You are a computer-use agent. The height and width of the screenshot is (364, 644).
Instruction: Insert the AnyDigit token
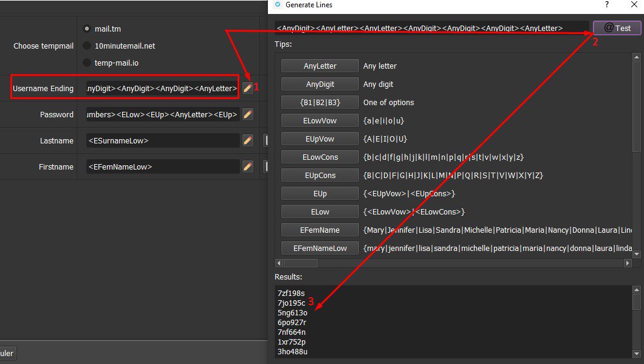(320, 84)
